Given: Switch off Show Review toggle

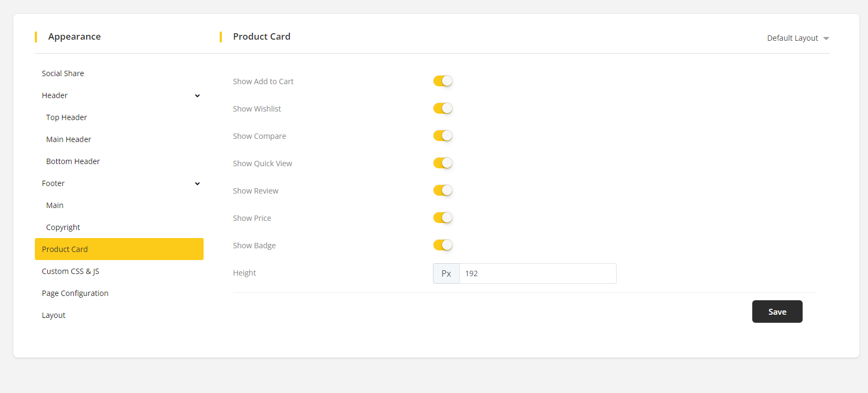Looking at the screenshot, I should 443,190.
